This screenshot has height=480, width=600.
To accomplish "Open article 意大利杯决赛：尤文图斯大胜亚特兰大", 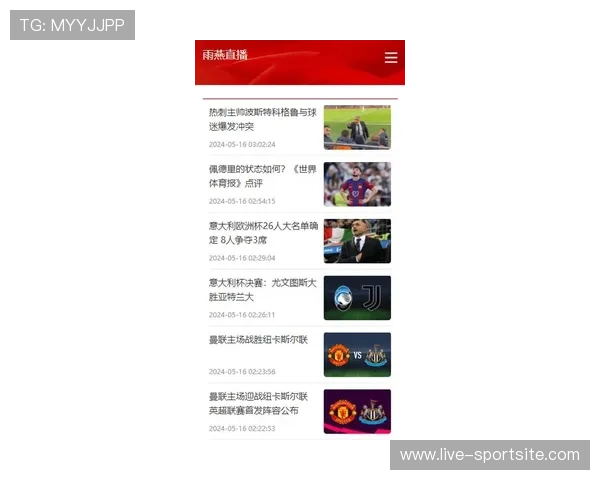I will pyautogui.click(x=262, y=290).
